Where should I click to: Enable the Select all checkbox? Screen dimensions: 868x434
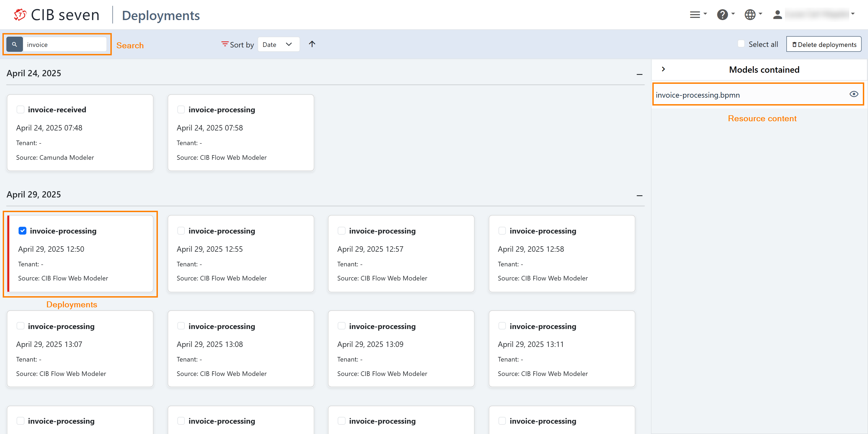click(741, 44)
